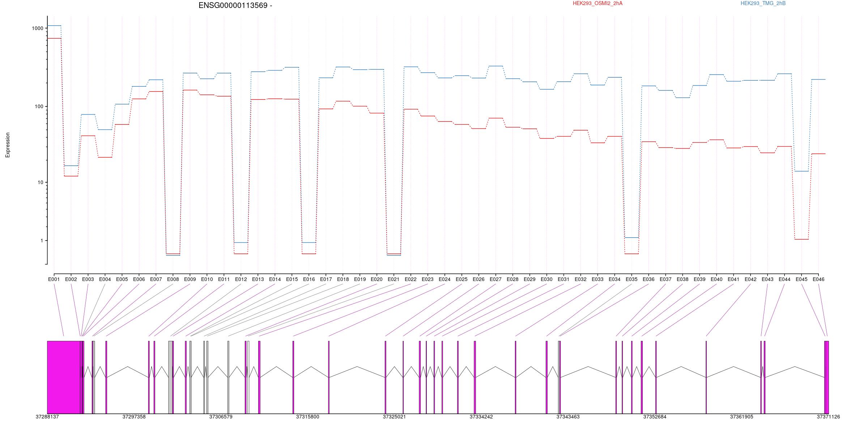Click exon label E006
The height and width of the screenshot is (434, 868).
click(x=139, y=280)
